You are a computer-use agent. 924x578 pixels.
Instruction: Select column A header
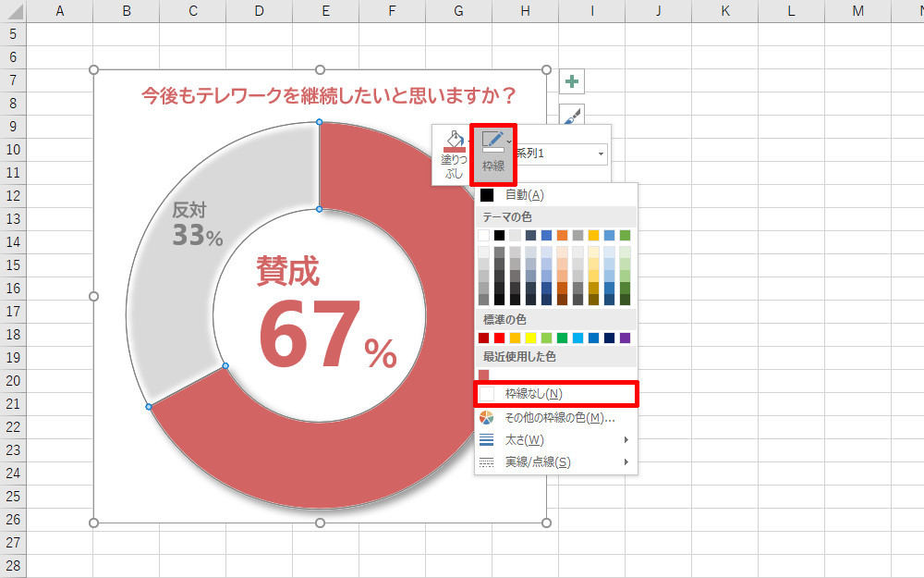tap(59, 10)
